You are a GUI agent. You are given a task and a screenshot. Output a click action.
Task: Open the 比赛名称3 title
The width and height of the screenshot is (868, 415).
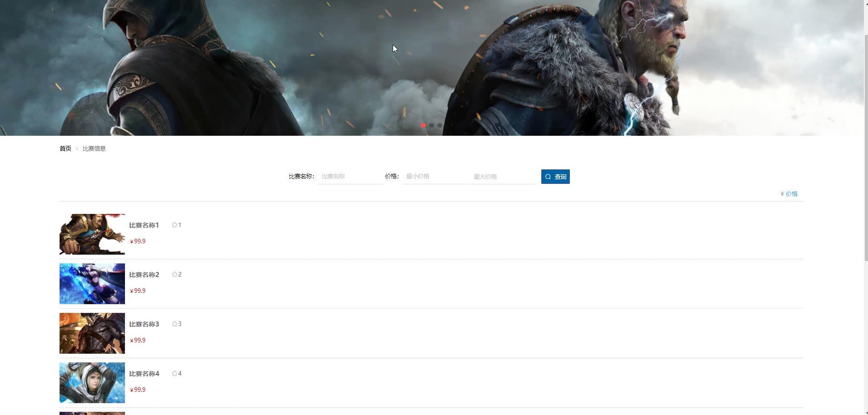pos(144,324)
